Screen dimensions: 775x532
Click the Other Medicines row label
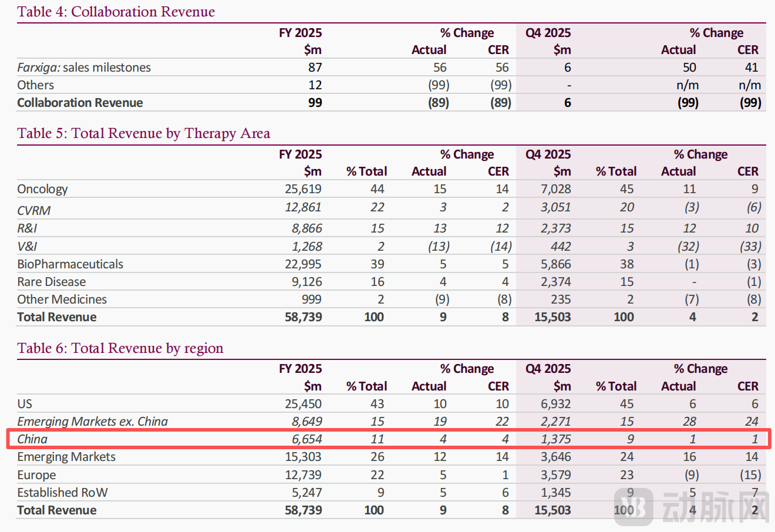(62, 299)
